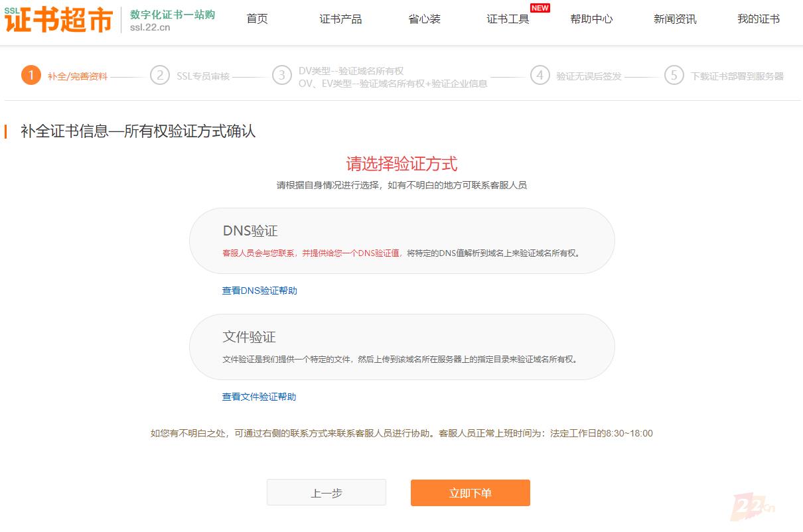Image resolution: width=803 pixels, height=532 pixels.
Task: Click the SSL证书超市 logo
Action: (x=56, y=20)
